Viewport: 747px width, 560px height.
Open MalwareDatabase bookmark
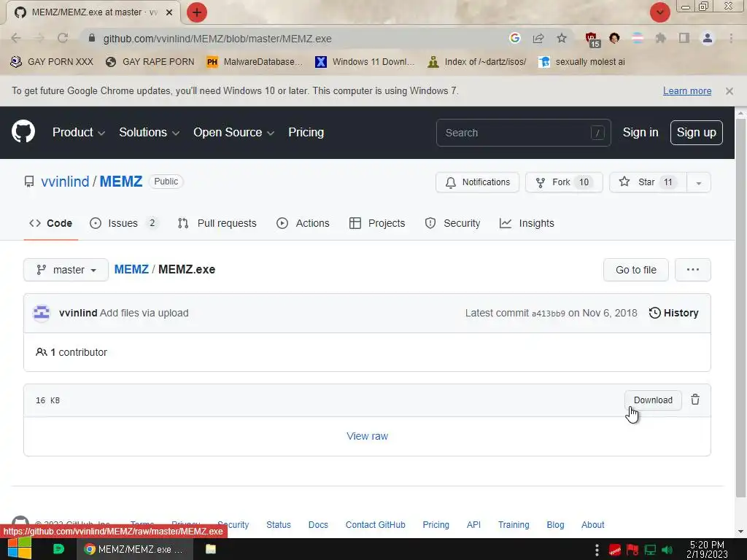point(255,62)
